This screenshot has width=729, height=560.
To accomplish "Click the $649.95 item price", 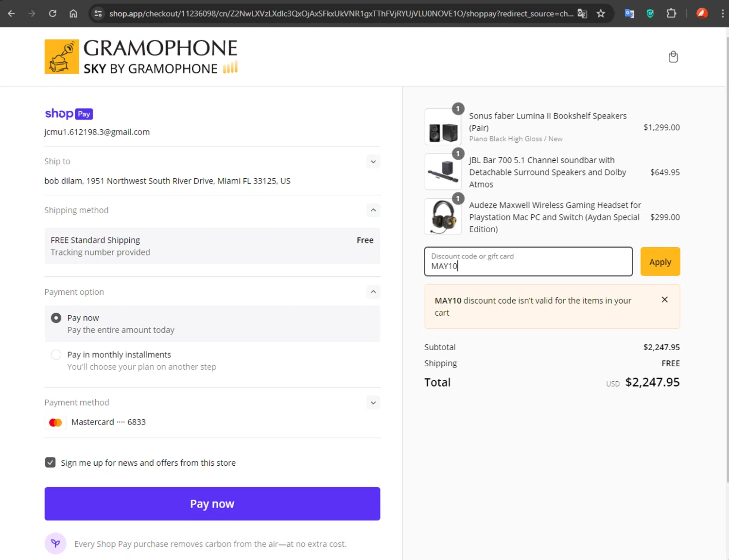I will tap(665, 172).
